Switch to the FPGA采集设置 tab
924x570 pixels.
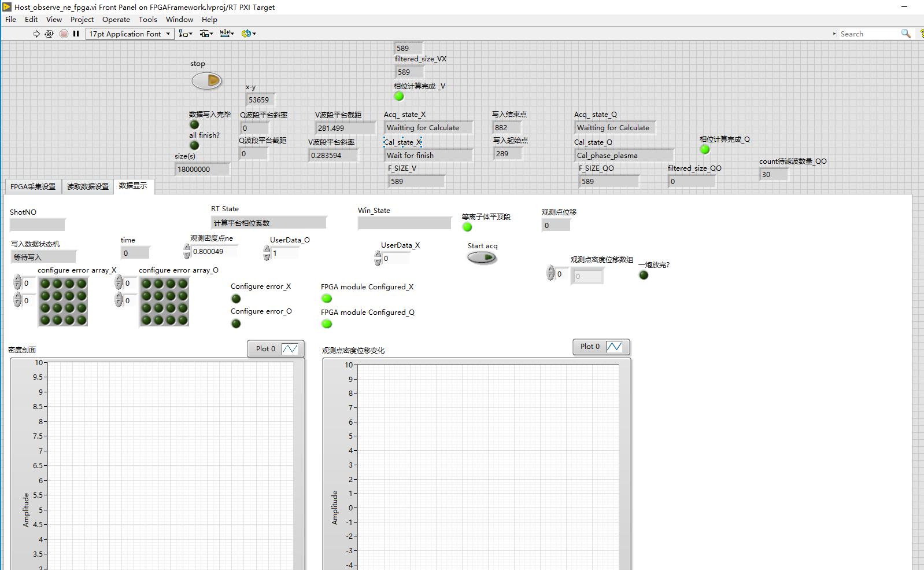pyautogui.click(x=33, y=186)
